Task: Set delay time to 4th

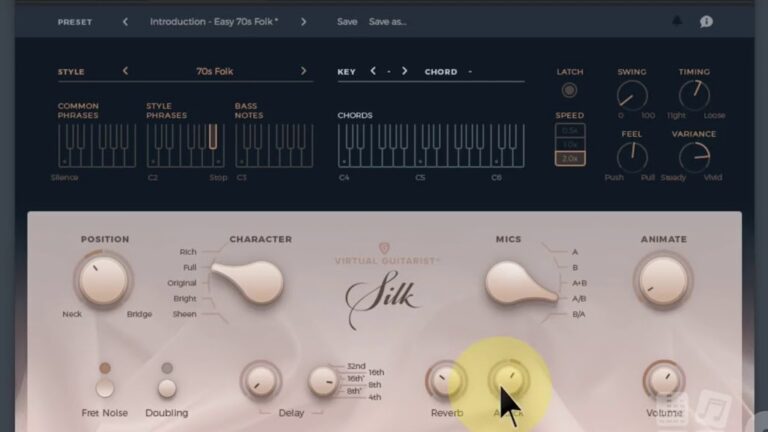Action: (375, 397)
